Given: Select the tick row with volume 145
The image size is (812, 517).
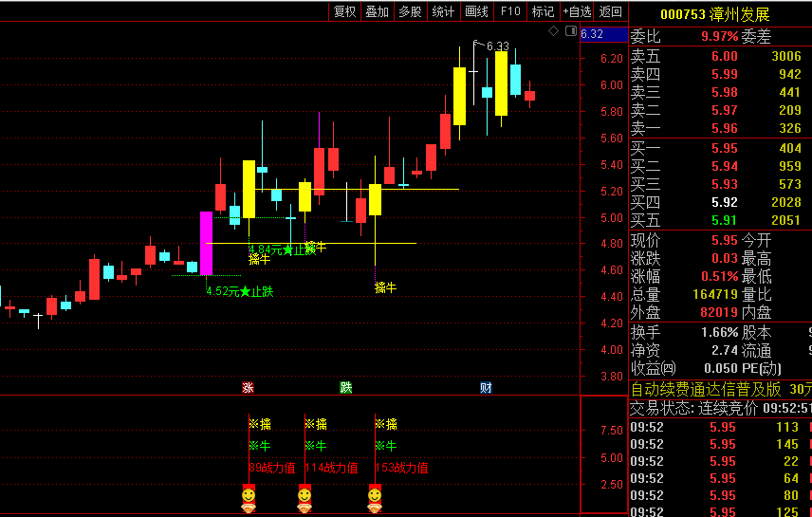Looking at the screenshot, I should (720, 445).
